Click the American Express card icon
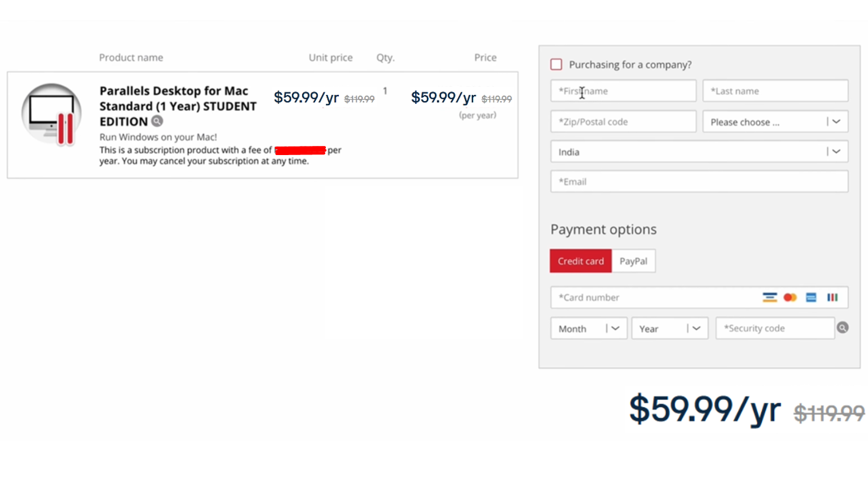This screenshot has width=868, height=489. pos(811,297)
